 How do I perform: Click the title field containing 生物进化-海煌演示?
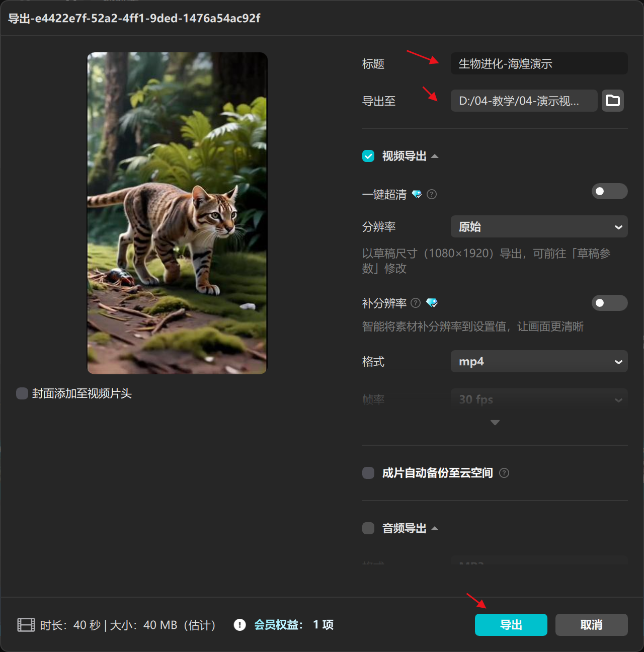coord(538,63)
